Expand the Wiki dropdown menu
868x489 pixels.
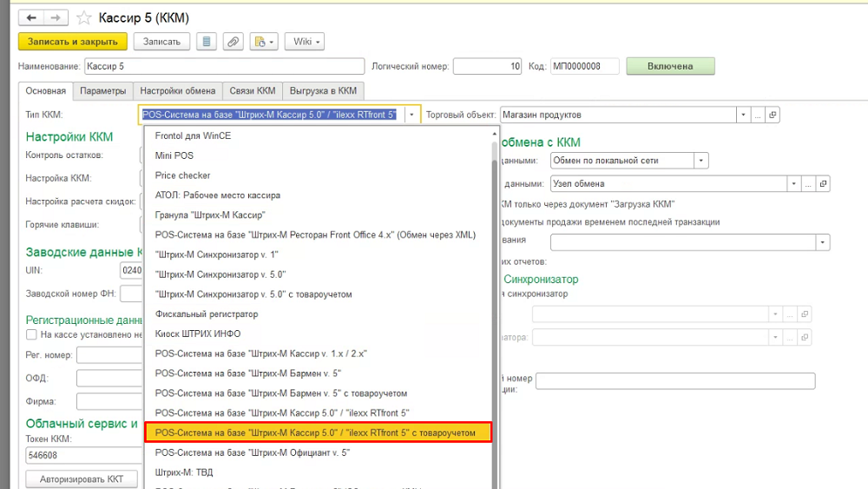click(306, 42)
